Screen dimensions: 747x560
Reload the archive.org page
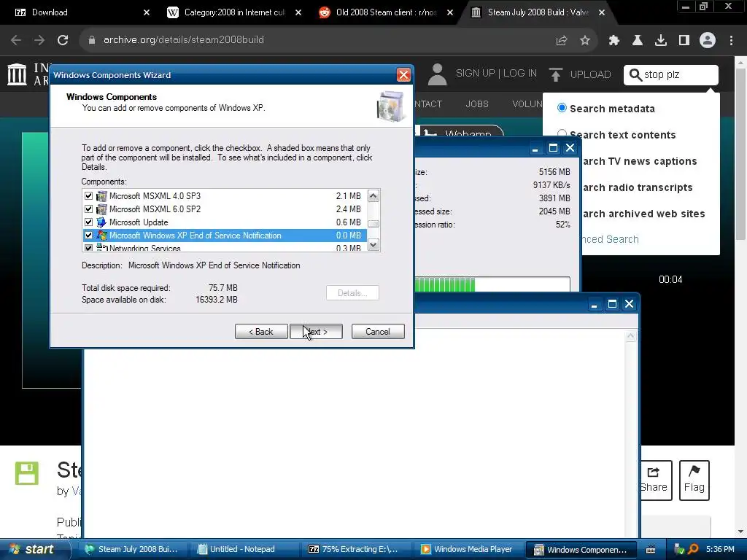(x=63, y=40)
